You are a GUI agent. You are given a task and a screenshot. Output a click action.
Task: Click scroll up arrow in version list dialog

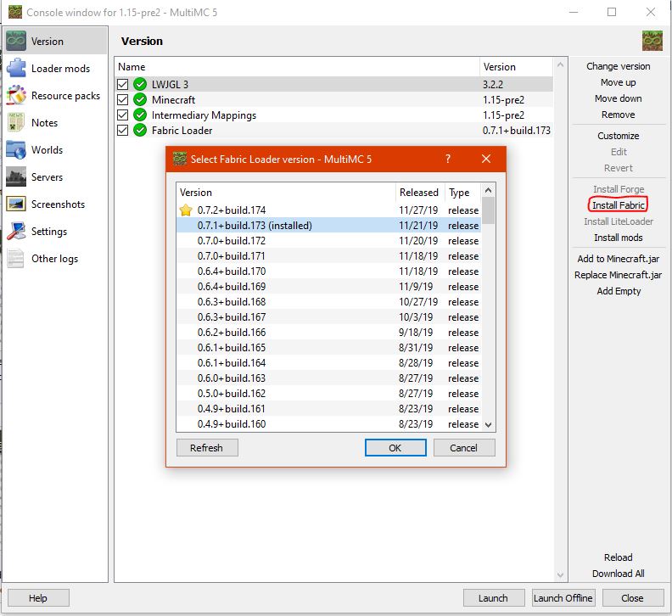pyautogui.click(x=488, y=190)
